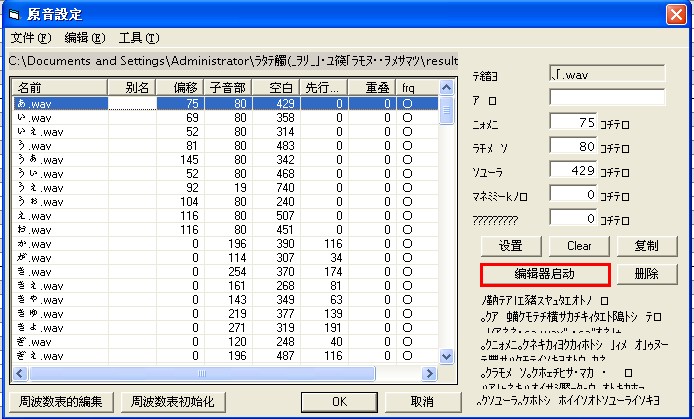Viewport: 694px width, 419px height.
Task: Click the 复制 button
Action: click(647, 246)
